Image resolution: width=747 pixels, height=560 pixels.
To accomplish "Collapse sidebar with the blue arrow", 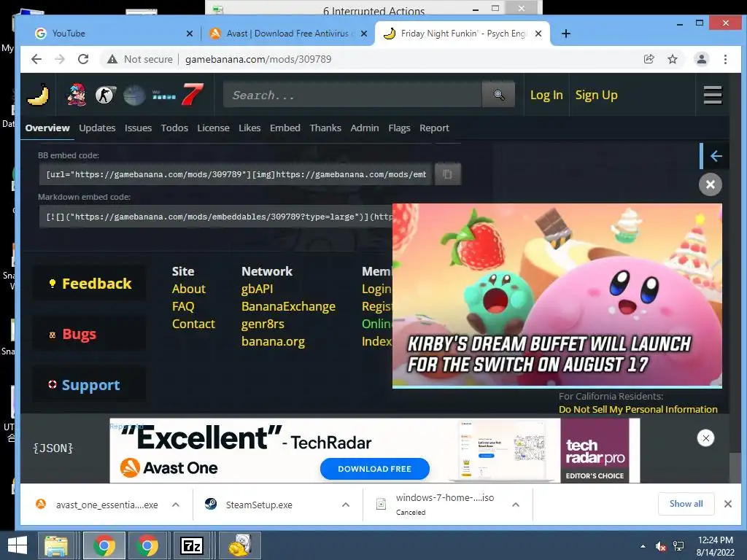I will coord(716,156).
